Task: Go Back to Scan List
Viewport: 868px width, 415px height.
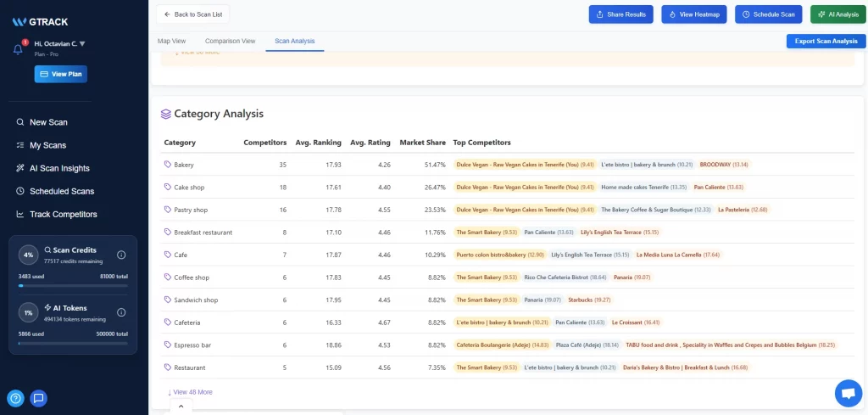Action: [192, 14]
